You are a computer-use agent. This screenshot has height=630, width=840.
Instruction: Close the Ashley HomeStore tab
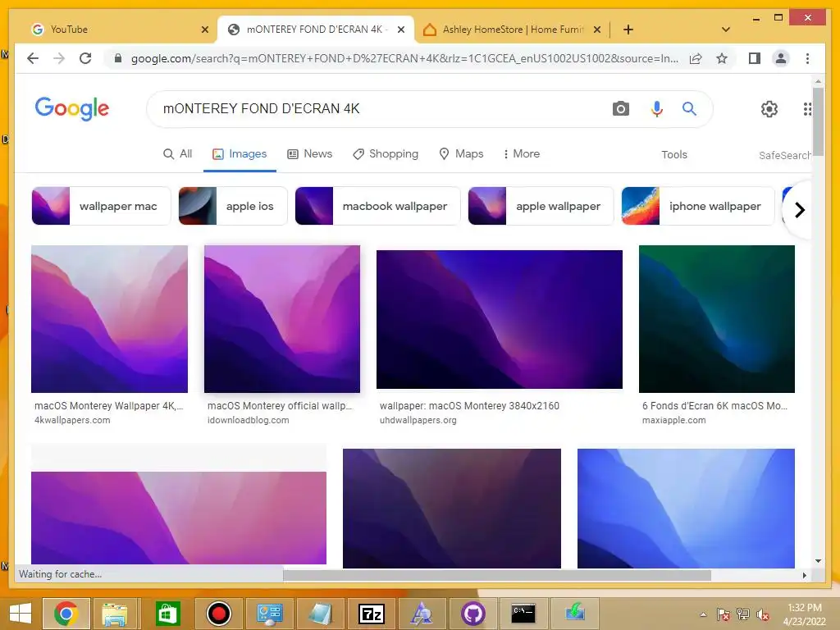[x=597, y=30]
